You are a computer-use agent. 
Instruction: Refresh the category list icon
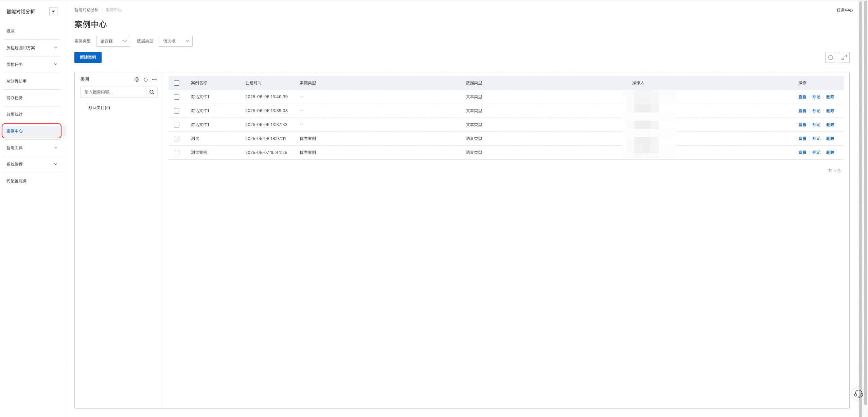click(x=146, y=80)
